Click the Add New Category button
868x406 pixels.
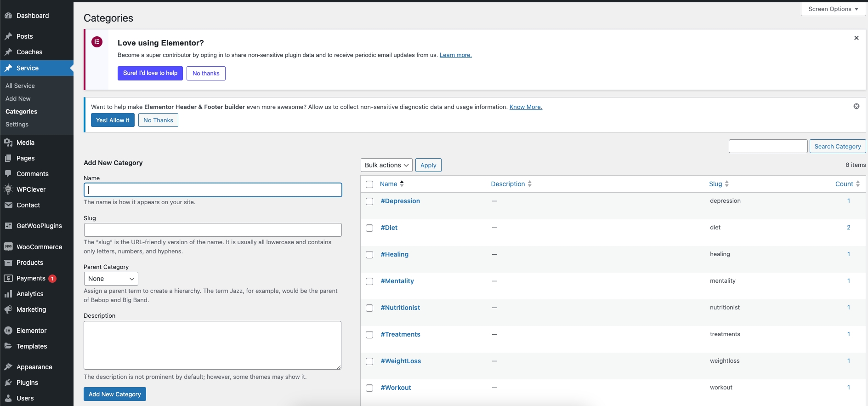pos(115,394)
